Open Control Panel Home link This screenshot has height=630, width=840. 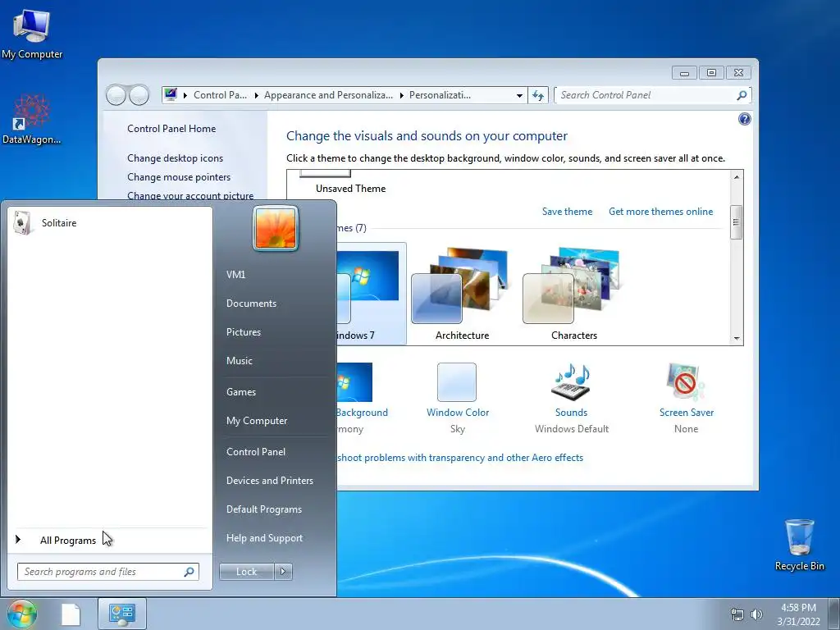coord(171,129)
